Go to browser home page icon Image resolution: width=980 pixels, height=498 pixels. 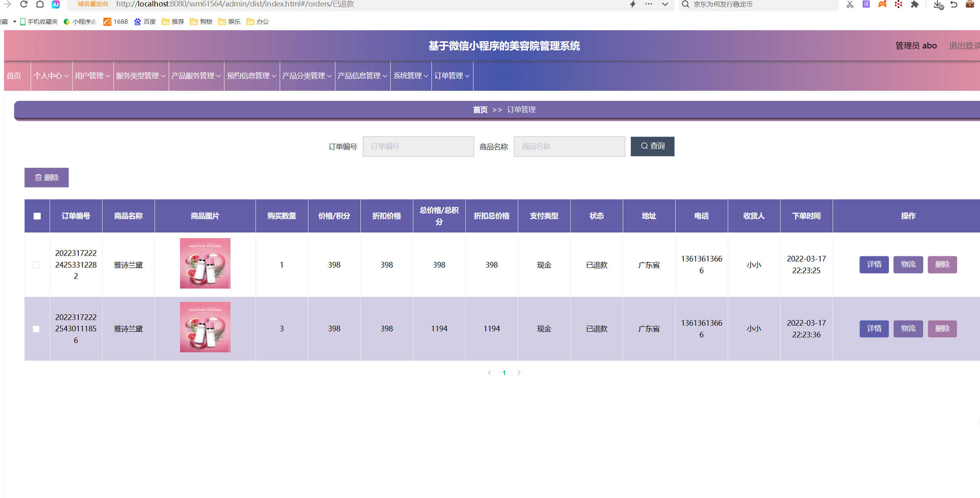point(40,4)
